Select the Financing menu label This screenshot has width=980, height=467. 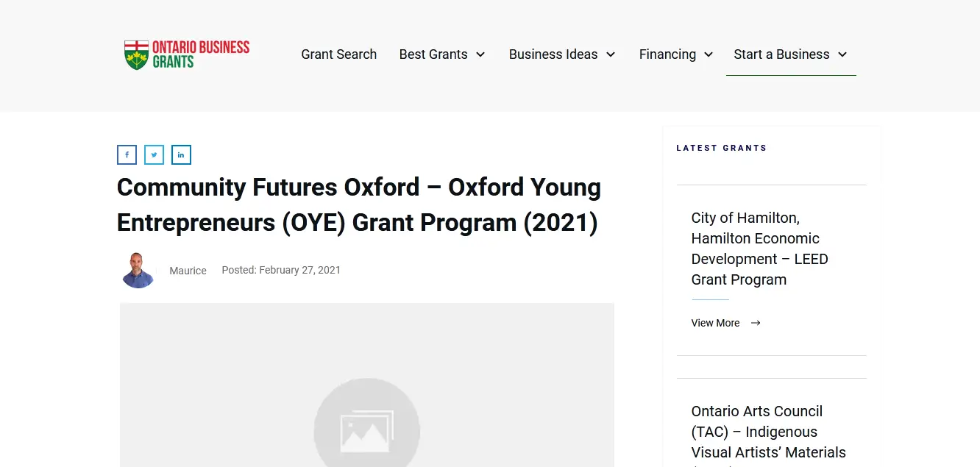[x=667, y=54]
